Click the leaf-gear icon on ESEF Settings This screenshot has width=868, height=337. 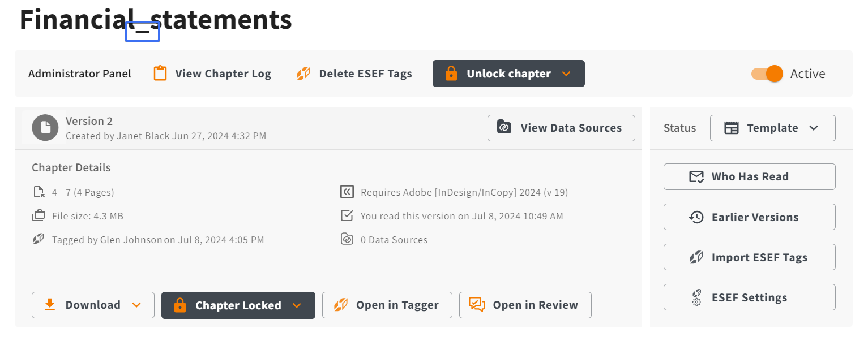(x=696, y=297)
